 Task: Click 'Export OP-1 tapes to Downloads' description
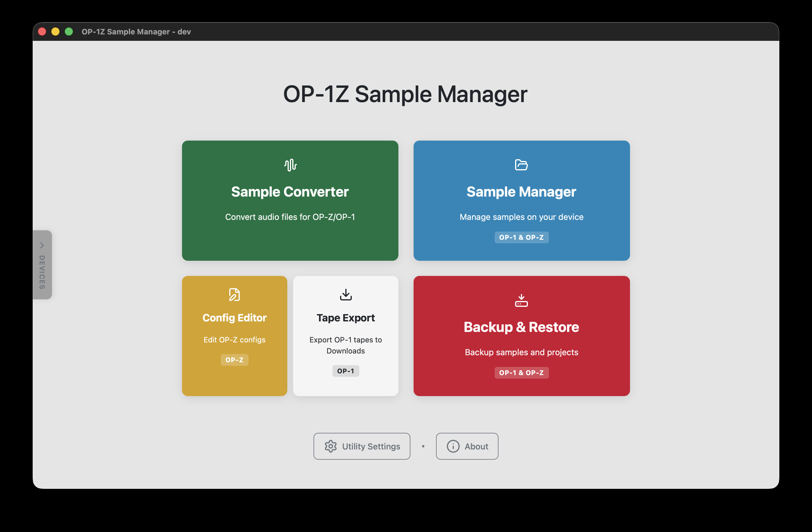pos(346,345)
